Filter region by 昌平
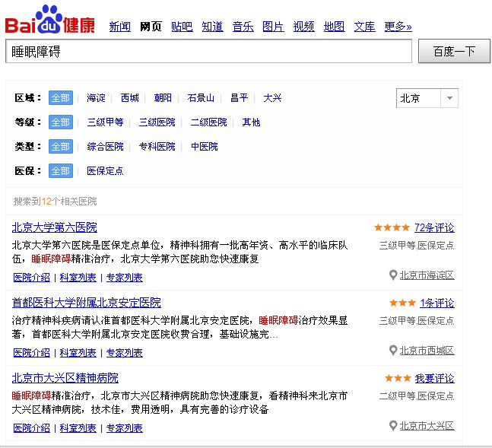Image resolution: width=492 pixels, height=448 pixels. click(x=239, y=98)
